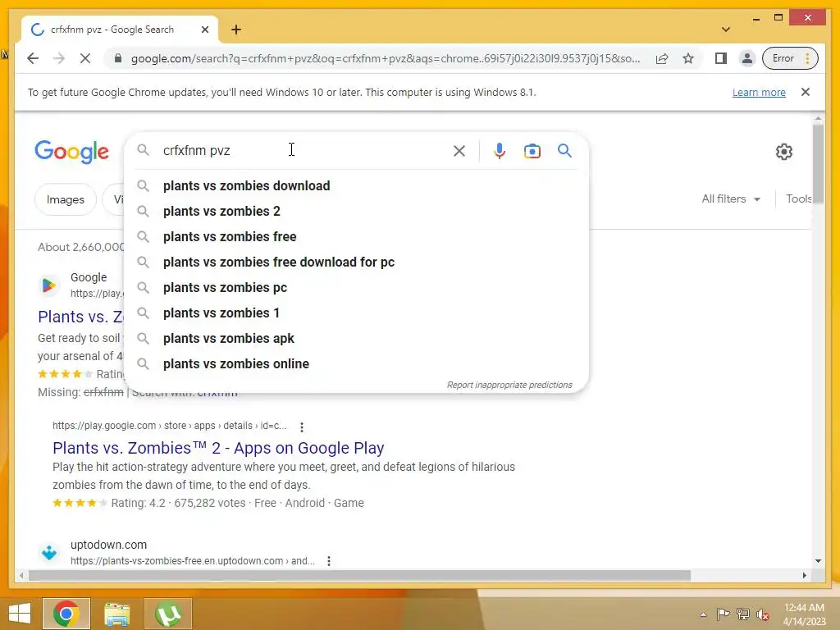The width and height of the screenshot is (840, 630).
Task: Show hidden system tray icons
Action: pos(703,614)
